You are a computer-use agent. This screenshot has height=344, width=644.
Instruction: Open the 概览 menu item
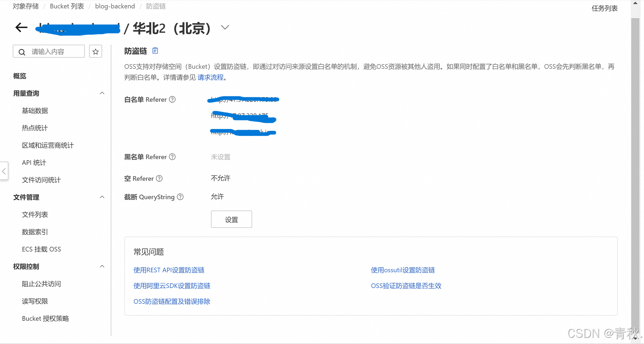(20, 76)
